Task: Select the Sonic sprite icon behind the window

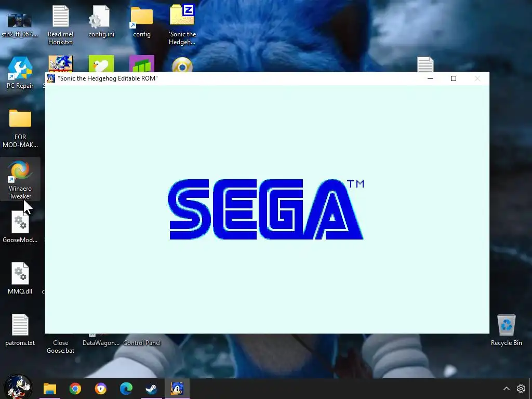Action: 60,64
